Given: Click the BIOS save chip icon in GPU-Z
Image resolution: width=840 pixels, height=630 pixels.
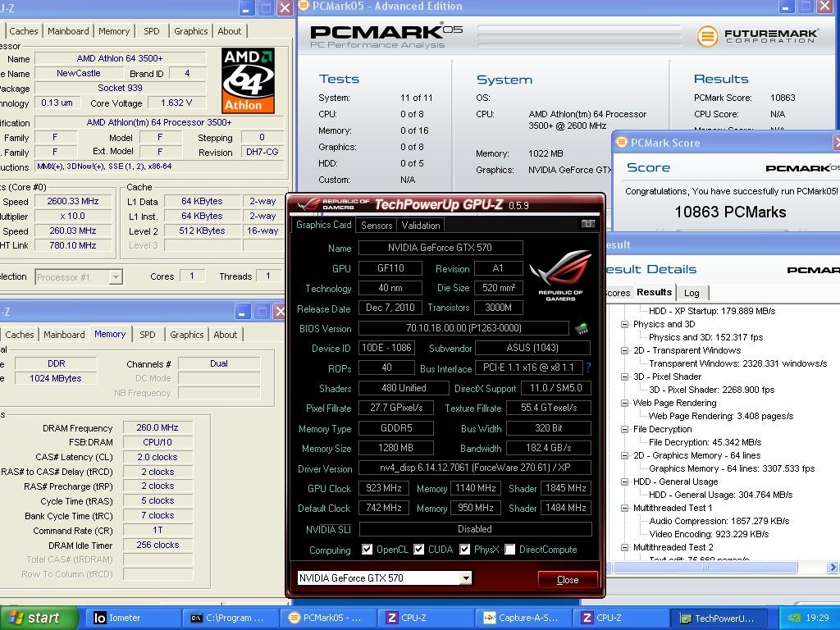Looking at the screenshot, I should pos(582,328).
